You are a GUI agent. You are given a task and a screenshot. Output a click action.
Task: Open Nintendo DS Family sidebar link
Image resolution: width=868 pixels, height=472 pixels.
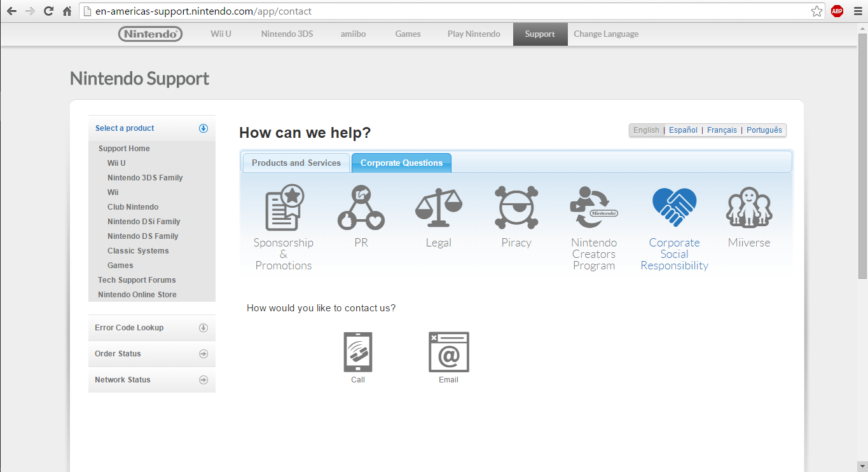142,236
